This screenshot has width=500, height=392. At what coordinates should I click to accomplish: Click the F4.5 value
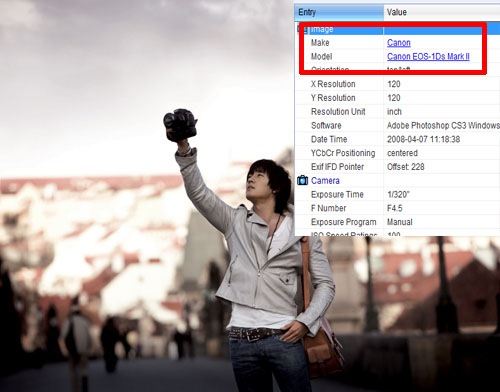pyautogui.click(x=395, y=208)
